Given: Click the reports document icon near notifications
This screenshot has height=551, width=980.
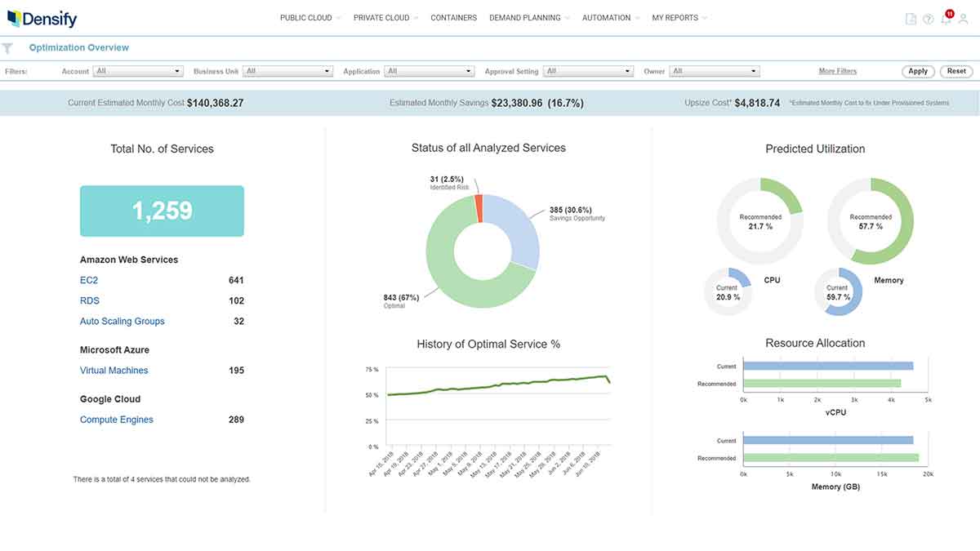Looking at the screenshot, I should (910, 18).
